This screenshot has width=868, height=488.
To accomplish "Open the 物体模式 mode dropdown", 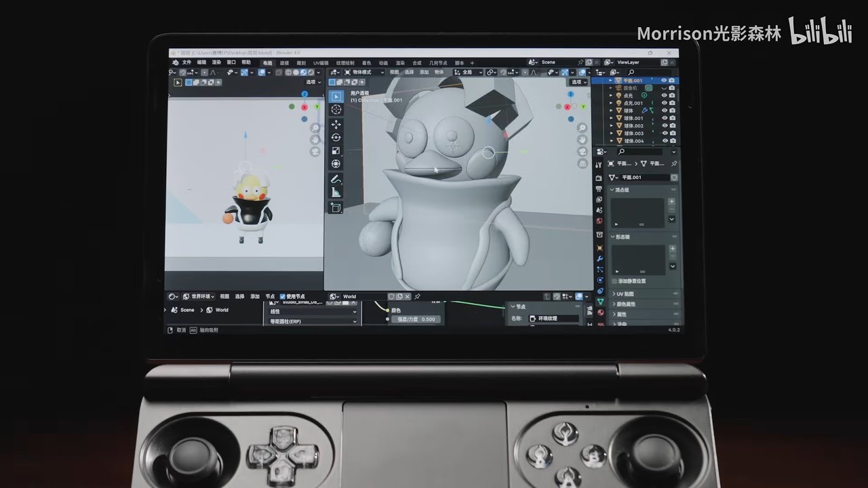I will coord(364,72).
